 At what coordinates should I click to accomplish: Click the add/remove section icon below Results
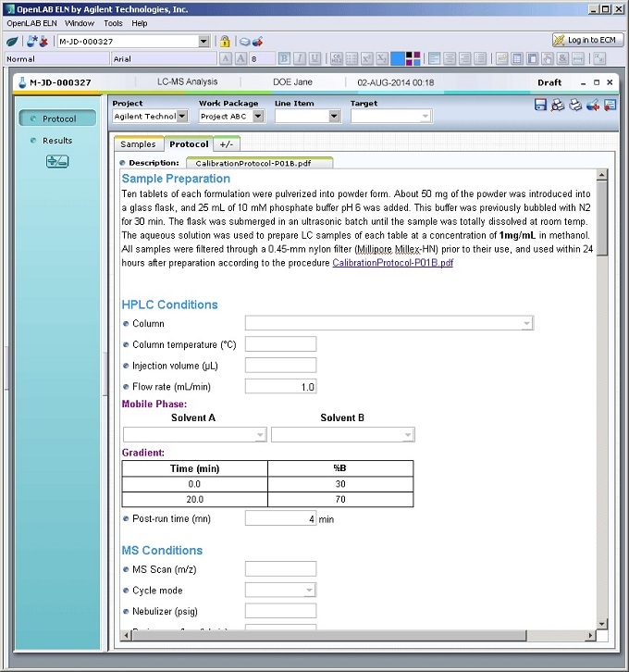(56, 162)
